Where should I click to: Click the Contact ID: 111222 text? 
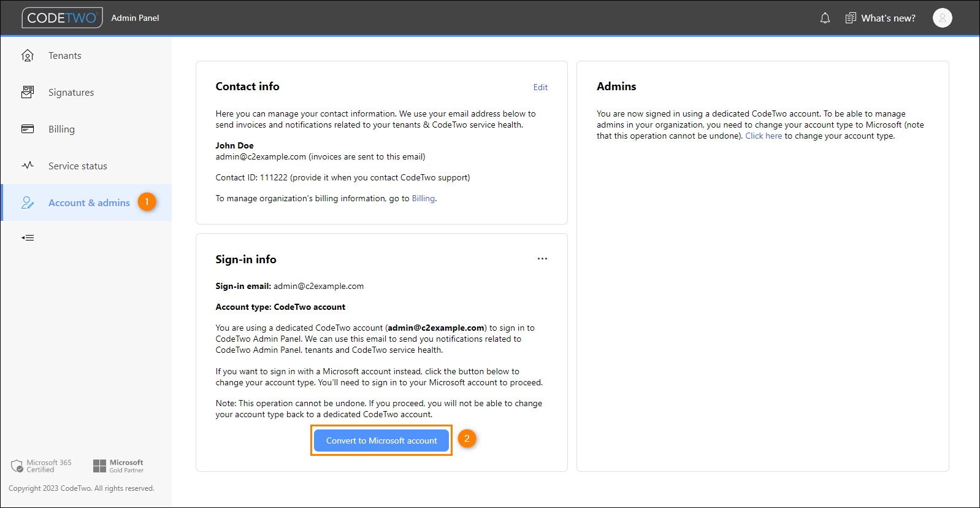point(251,177)
